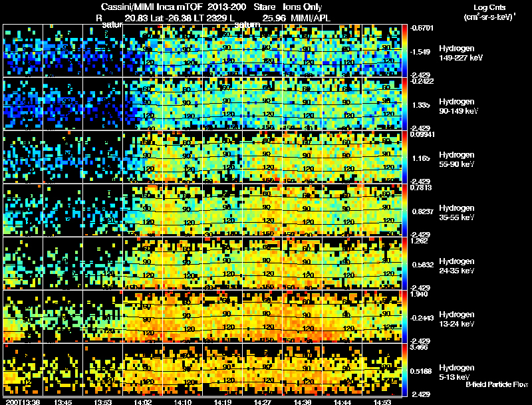Click the '13:53' time axis label
This screenshot has width=532, height=405.
[103, 402]
